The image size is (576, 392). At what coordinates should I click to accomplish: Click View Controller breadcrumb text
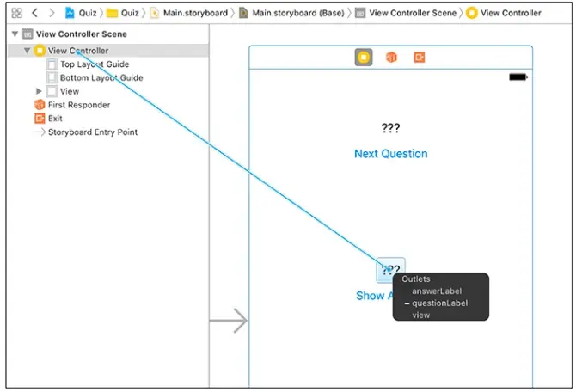click(x=511, y=13)
